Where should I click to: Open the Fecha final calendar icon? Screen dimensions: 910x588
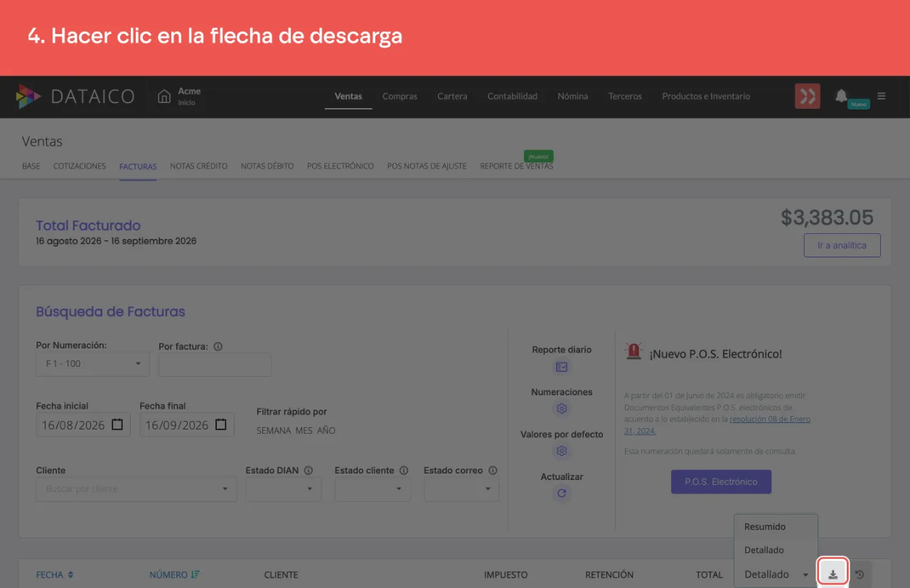tap(221, 424)
